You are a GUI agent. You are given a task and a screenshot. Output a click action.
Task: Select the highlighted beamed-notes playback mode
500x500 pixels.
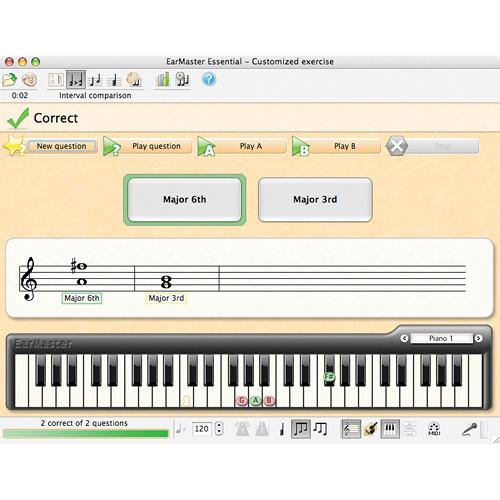(301, 429)
